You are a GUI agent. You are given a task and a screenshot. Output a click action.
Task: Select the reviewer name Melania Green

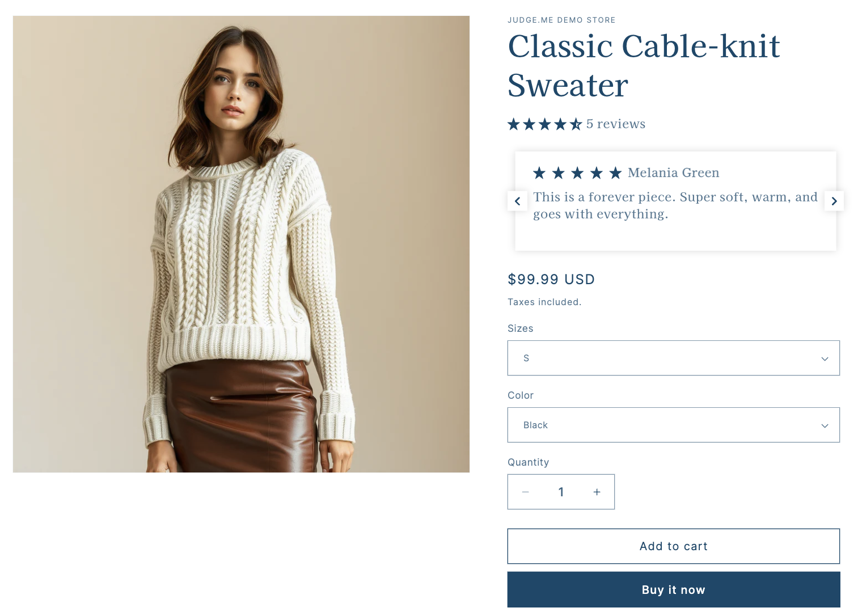[673, 173]
